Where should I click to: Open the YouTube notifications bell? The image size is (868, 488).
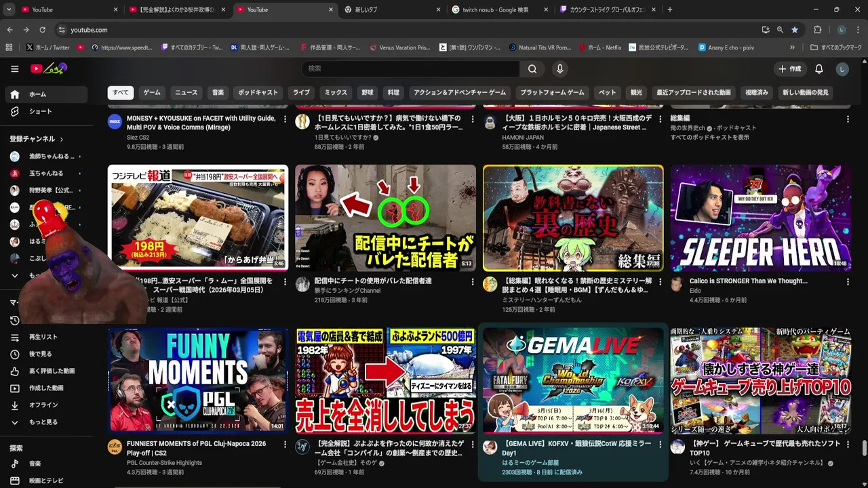pyautogui.click(x=819, y=68)
